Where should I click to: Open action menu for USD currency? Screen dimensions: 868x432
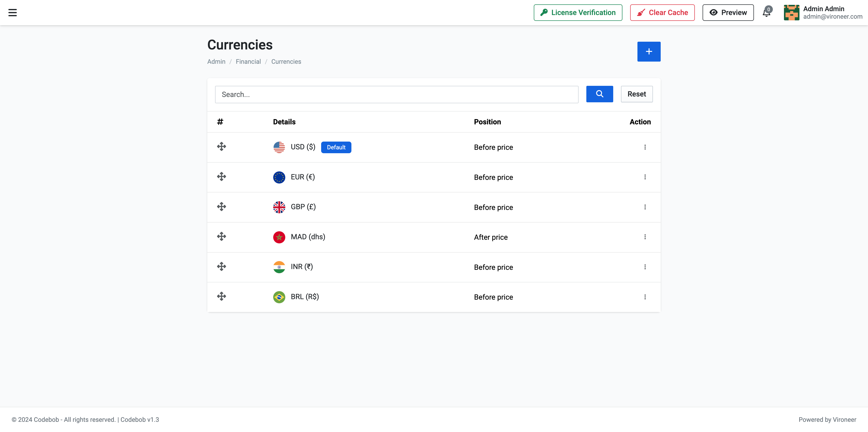pos(645,147)
